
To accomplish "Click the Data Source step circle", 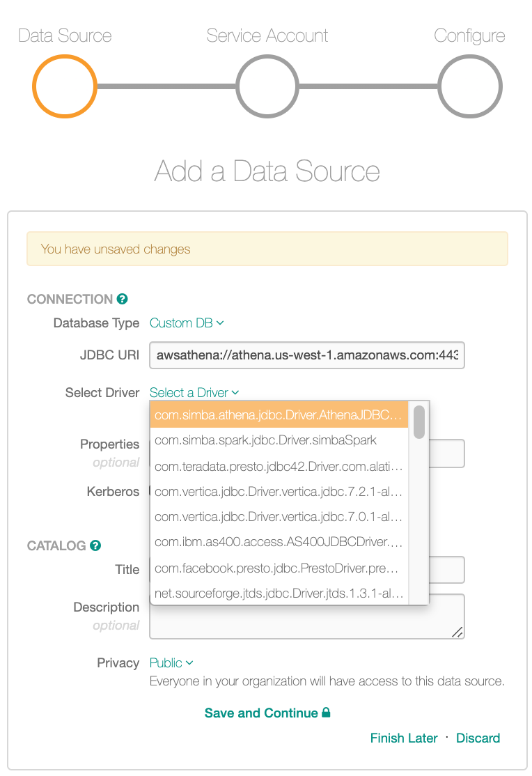I will (64, 86).
